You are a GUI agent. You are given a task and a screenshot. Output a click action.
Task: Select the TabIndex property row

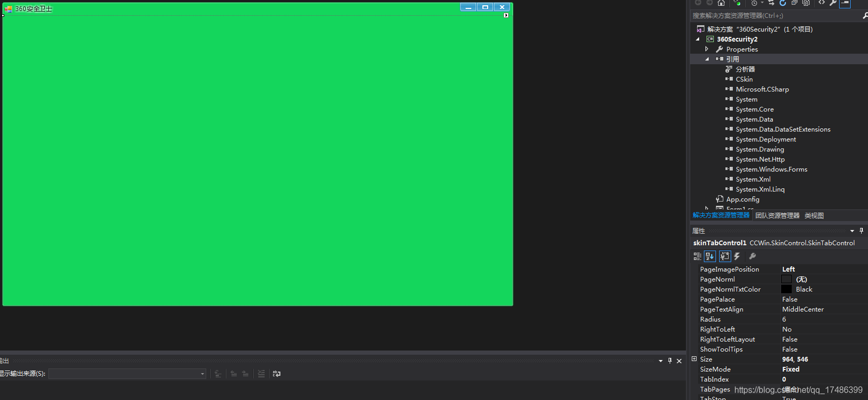783,379
